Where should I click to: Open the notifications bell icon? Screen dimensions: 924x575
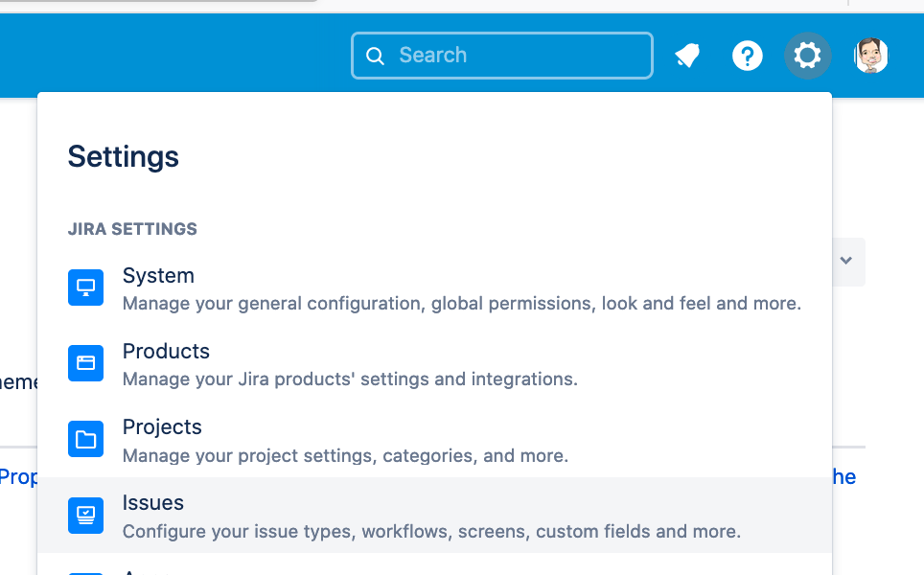687,56
